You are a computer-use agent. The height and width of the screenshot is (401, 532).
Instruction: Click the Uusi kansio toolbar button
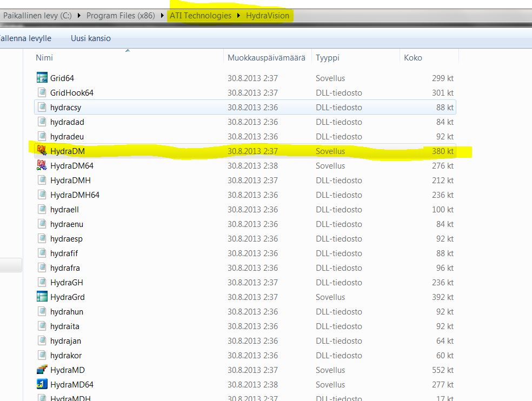pyautogui.click(x=91, y=38)
